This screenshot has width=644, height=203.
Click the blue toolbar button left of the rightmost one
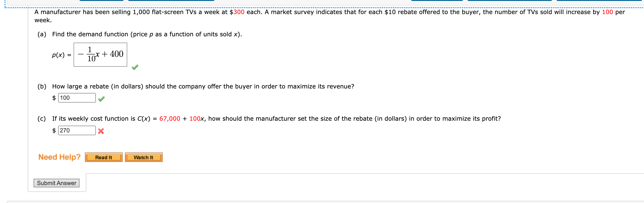click(510, 1)
